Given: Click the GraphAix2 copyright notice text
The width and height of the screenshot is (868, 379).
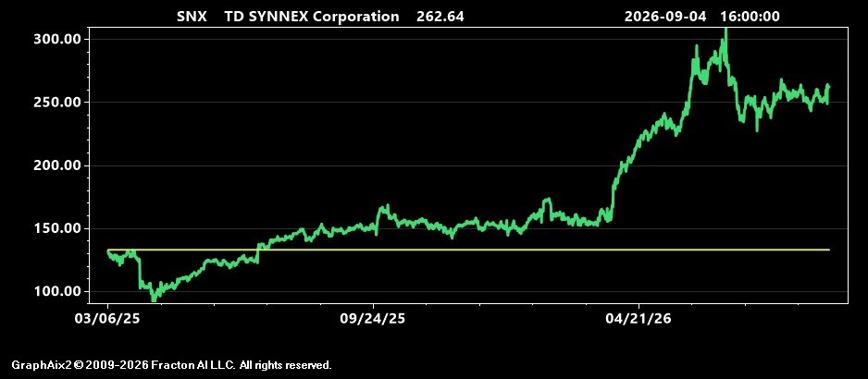Looking at the screenshot, I should (171, 365).
